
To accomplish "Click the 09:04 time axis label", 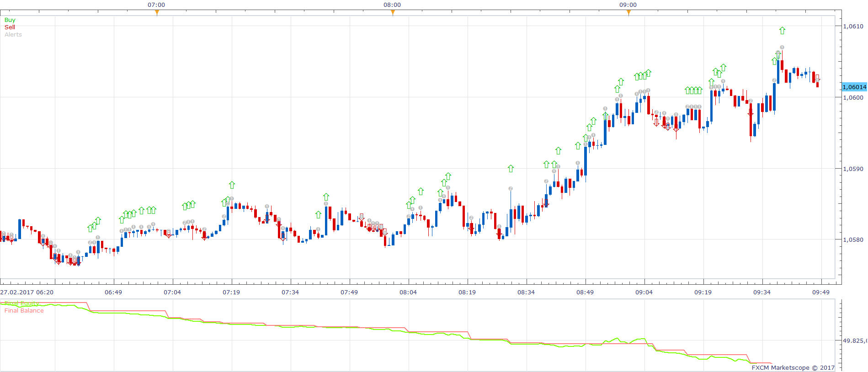I will point(644,292).
